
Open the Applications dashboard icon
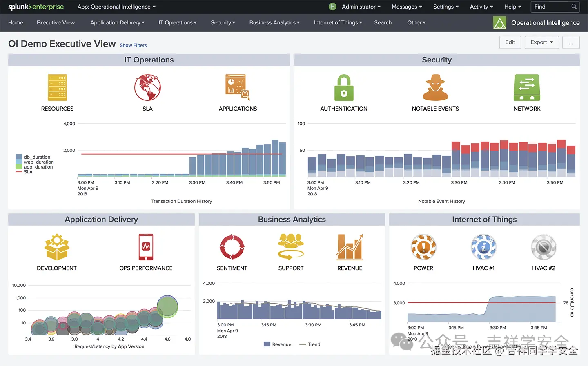[x=238, y=87]
